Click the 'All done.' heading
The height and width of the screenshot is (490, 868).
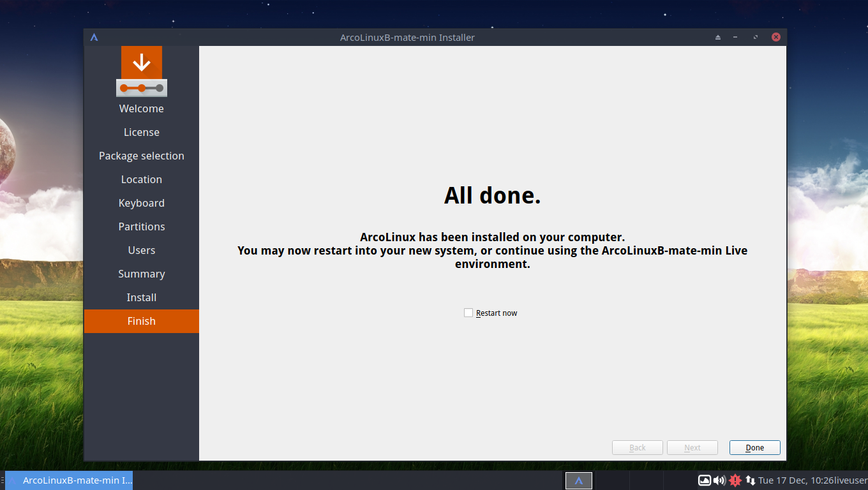click(493, 195)
